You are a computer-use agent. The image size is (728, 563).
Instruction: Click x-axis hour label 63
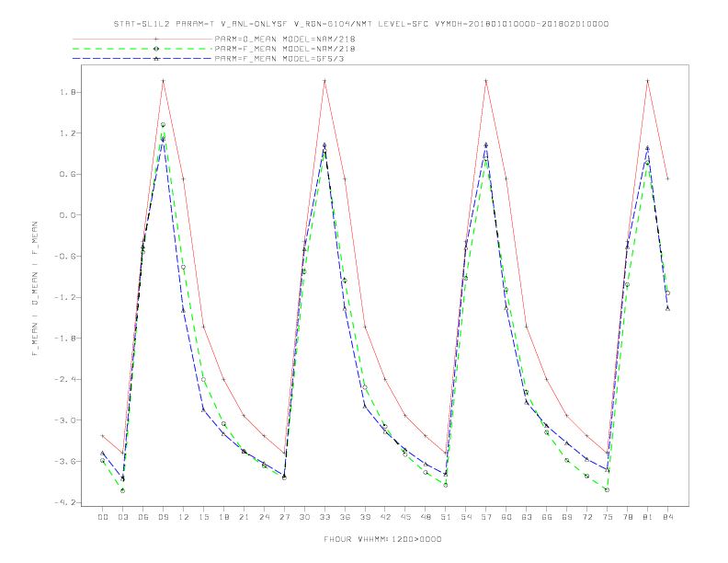(x=527, y=517)
